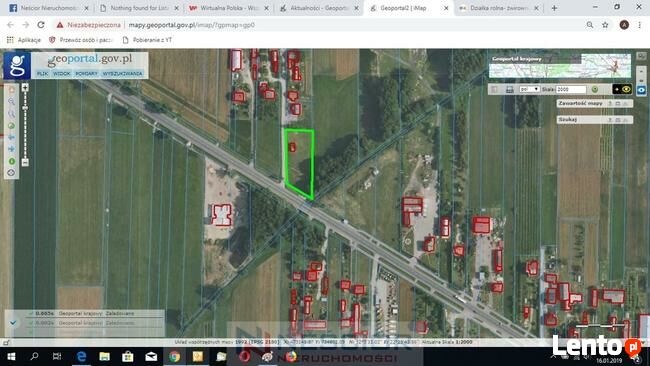This screenshot has width=650, height=366.
Task: Bookmark page with star icon
Action: click(605, 25)
